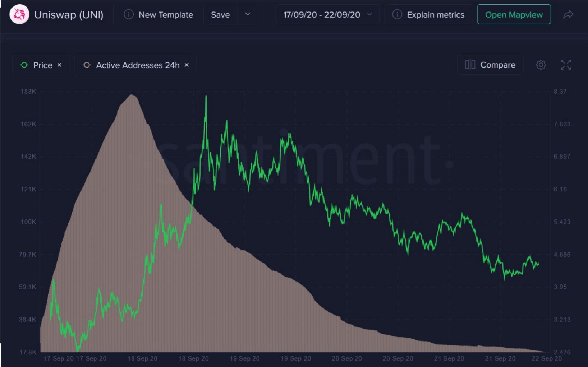The image size is (588, 367).
Task: Click the 2.476 price axis label
Action: pyautogui.click(x=562, y=352)
